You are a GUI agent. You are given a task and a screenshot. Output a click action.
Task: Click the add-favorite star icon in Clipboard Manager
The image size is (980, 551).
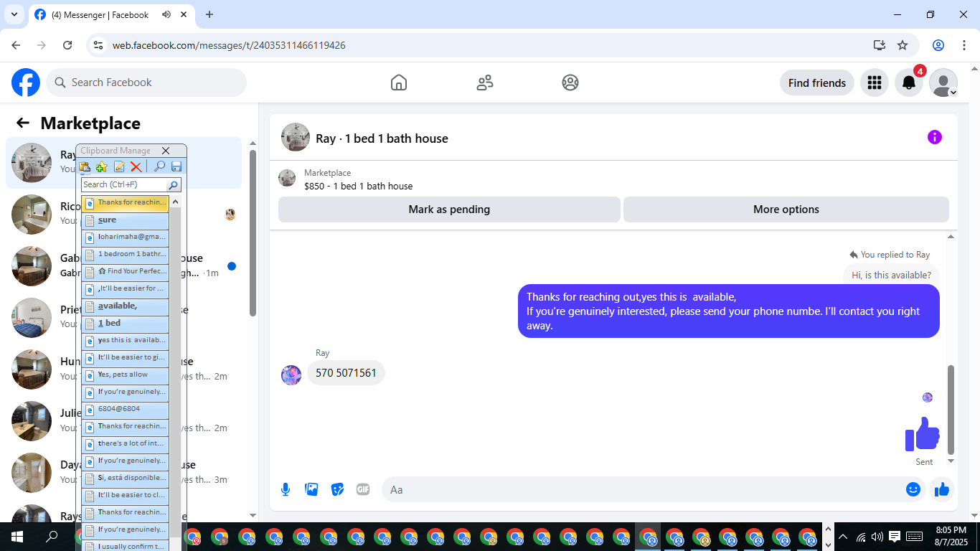click(101, 166)
